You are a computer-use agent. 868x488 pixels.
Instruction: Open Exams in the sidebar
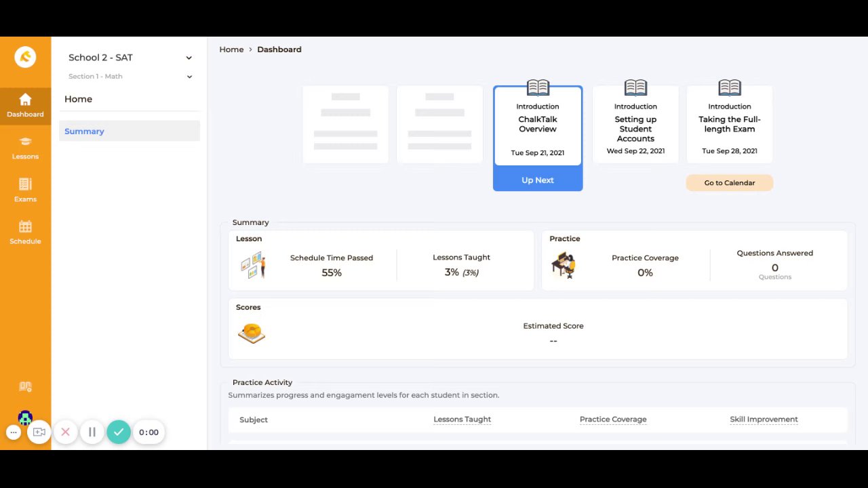[x=25, y=191]
